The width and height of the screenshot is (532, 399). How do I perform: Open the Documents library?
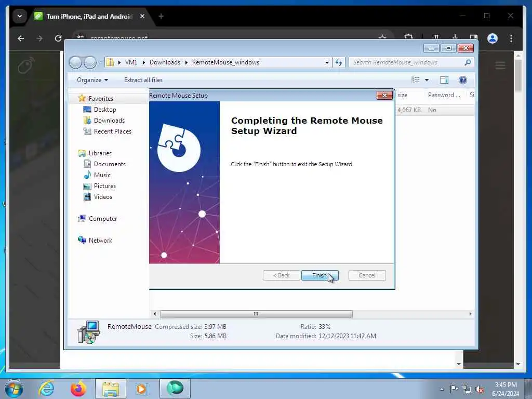coord(110,164)
